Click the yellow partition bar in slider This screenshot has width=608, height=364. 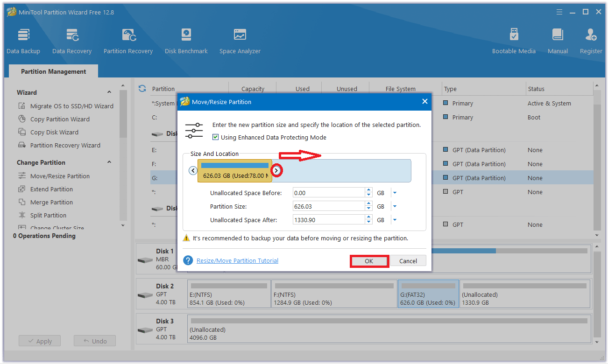(235, 171)
